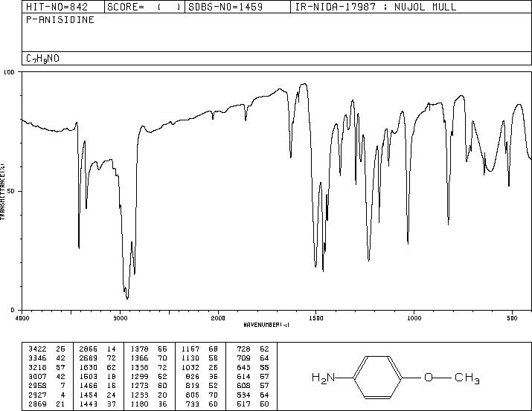Click the SDBS-NO=1459 header field
Viewport: 532px width, 411px height.
pos(237,7)
